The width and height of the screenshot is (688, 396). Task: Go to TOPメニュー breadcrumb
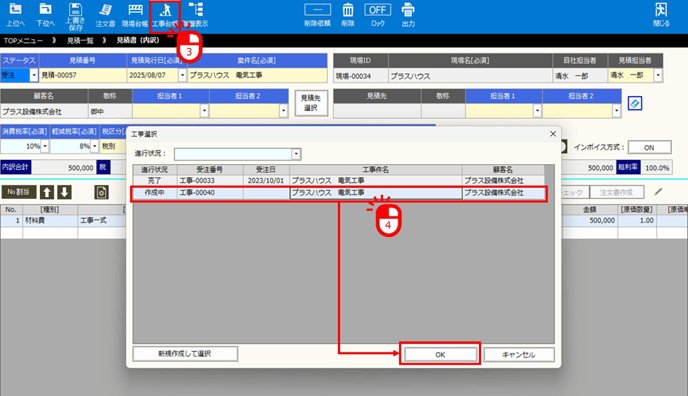23,40
